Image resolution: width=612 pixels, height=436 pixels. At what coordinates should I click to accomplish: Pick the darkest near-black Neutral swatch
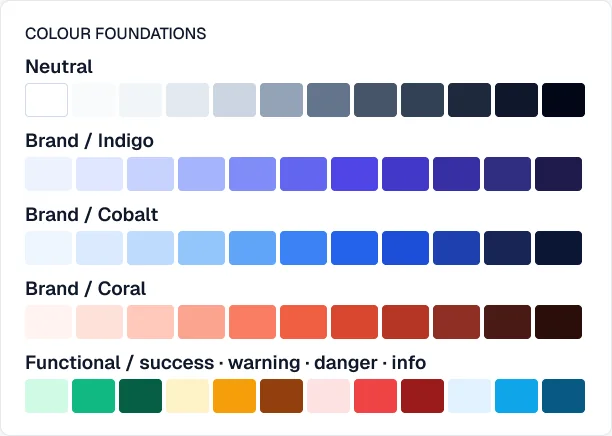click(x=563, y=100)
